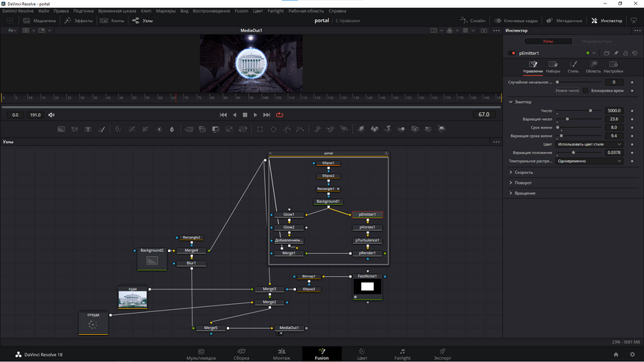Switch Inspector to Modifiers

pyautogui.click(x=597, y=41)
